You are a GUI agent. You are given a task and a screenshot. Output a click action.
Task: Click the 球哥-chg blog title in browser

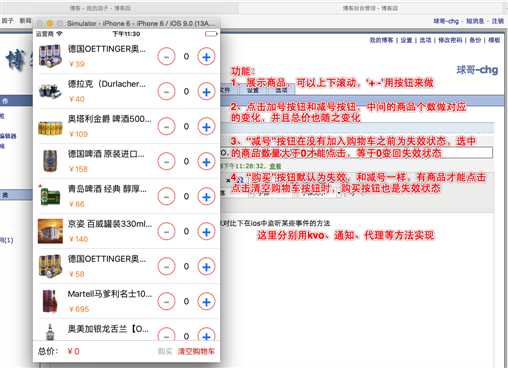[477, 70]
